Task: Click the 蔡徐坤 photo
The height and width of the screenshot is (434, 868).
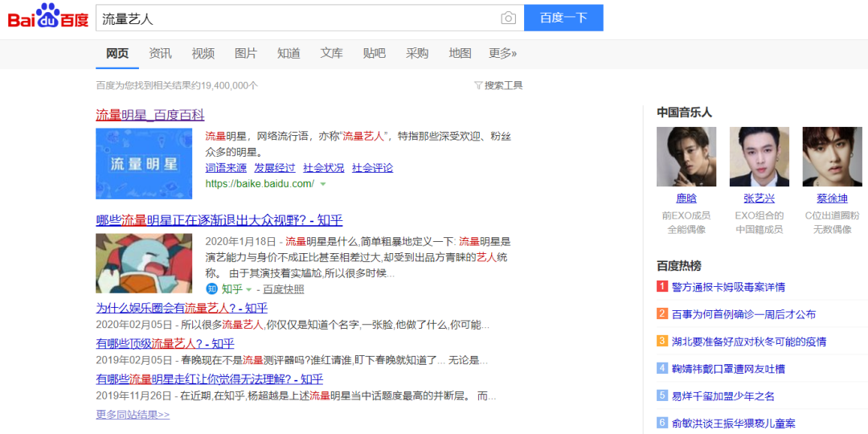Action: coord(833,157)
